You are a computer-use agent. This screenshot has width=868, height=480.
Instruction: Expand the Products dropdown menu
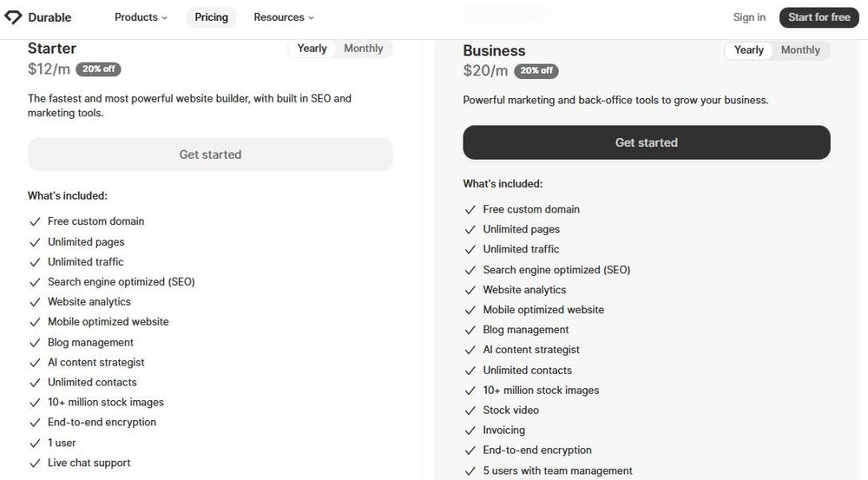(141, 17)
